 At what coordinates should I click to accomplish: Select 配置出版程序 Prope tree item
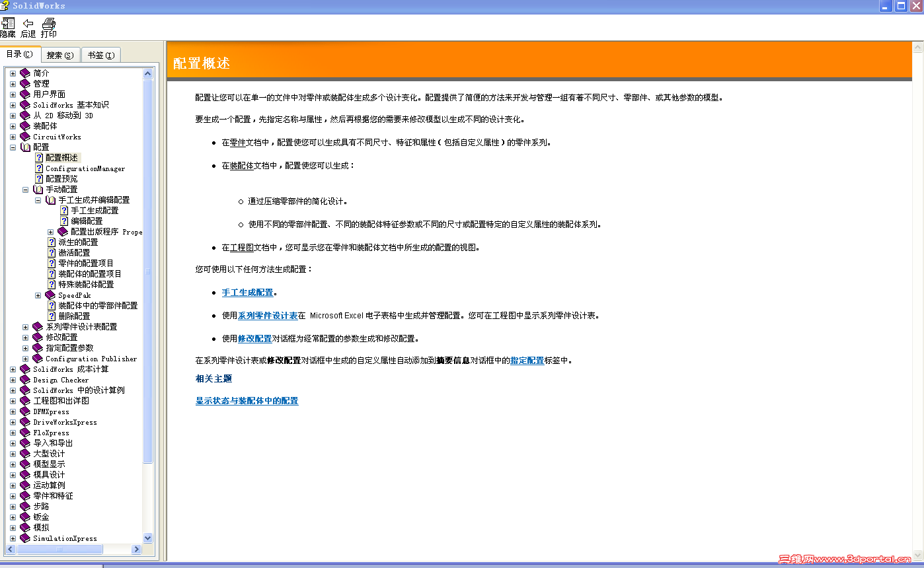coord(106,232)
